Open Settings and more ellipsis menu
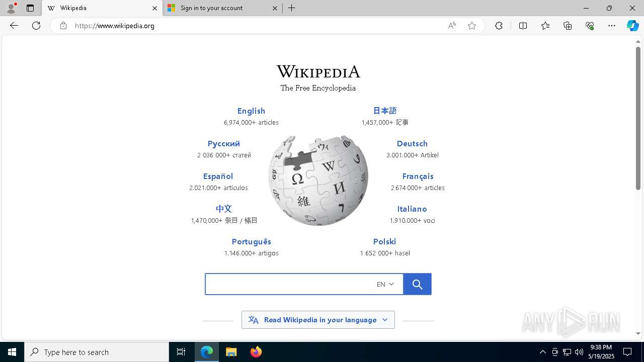 click(612, 26)
